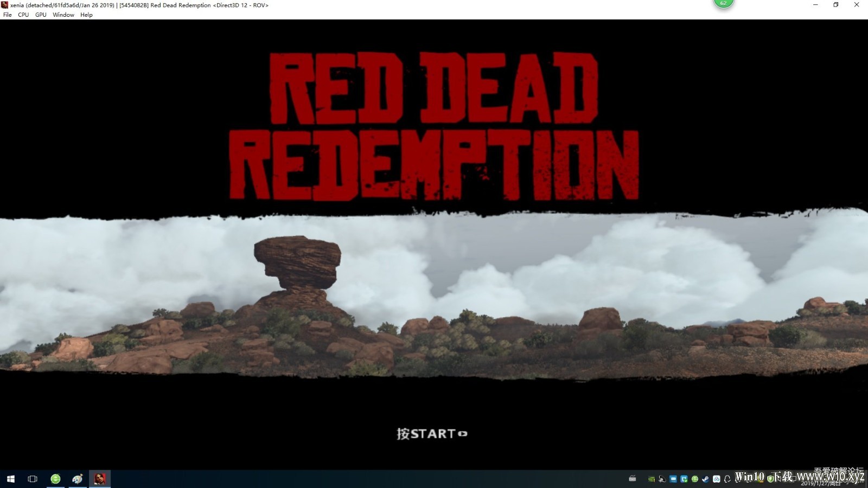Open the Windows Start menu
This screenshot has height=488, width=868.
[11, 479]
